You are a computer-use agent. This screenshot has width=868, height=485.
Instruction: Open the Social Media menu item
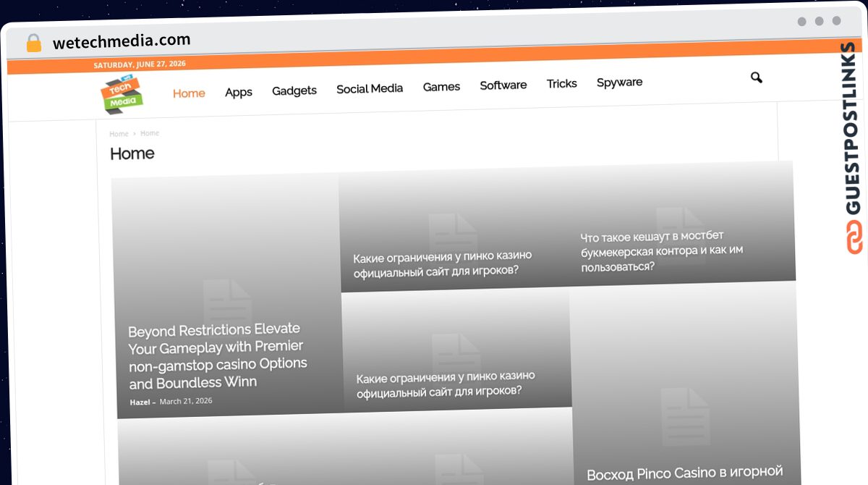click(370, 88)
